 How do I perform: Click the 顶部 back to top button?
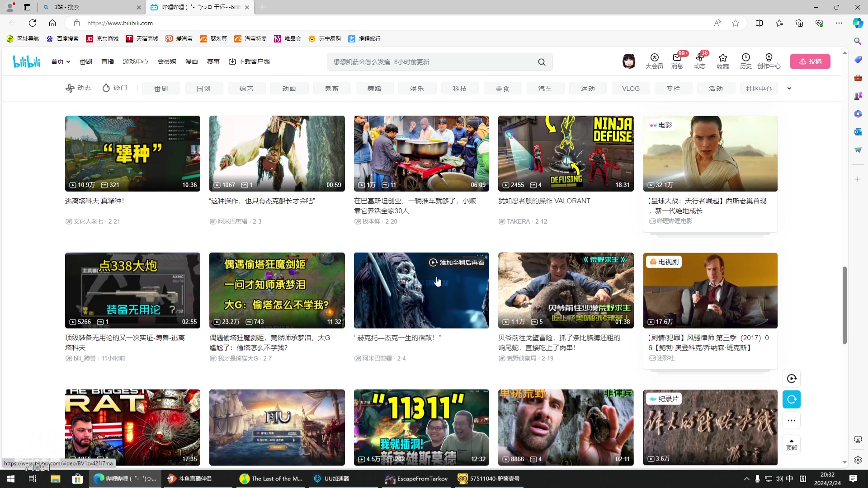(792, 445)
